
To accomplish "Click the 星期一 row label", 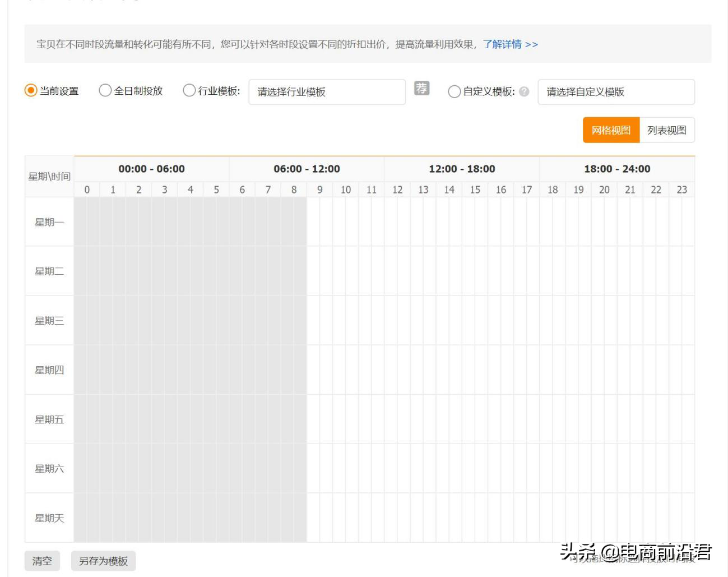I will [x=49, y=223].
